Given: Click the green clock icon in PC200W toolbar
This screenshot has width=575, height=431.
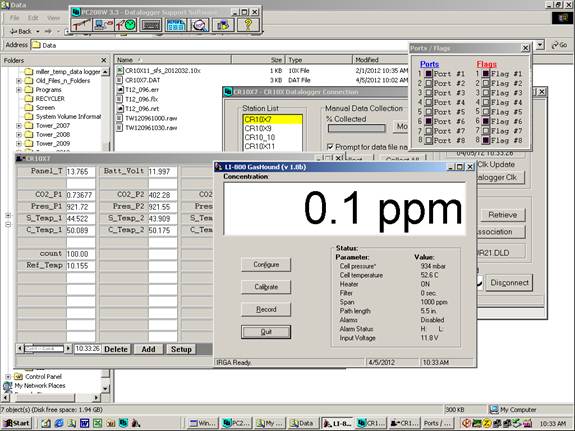Looking at the screenshot, I should pyautogui.click(x=126, y=25).
